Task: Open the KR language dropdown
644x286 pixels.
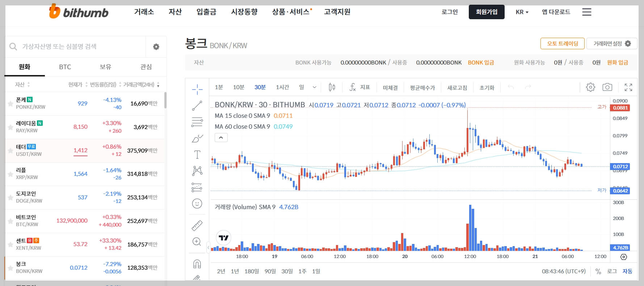Action: [x=521, y=12]
